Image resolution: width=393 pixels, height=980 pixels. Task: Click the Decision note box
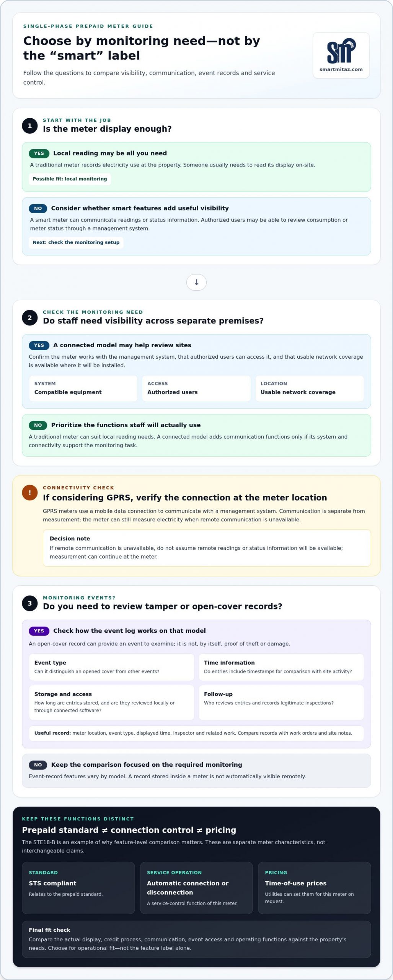click(x=207, y=548)
